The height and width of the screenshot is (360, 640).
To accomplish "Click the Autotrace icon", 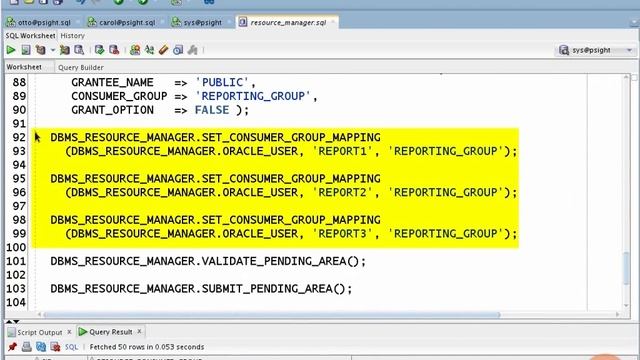I will [64, 50].
